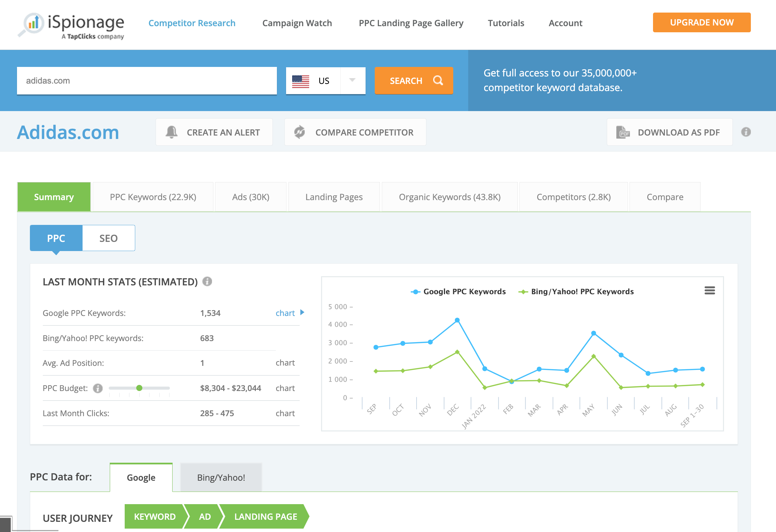
Task: Open the country dropdown arrow
Action: tap(352, 81)
